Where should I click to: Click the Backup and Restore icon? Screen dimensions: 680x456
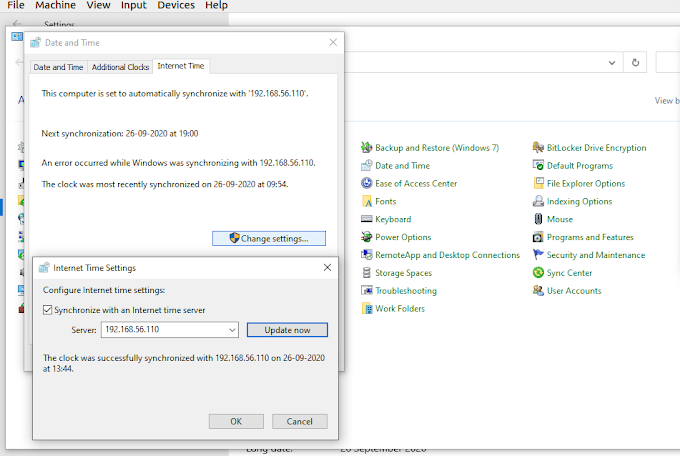366,148
